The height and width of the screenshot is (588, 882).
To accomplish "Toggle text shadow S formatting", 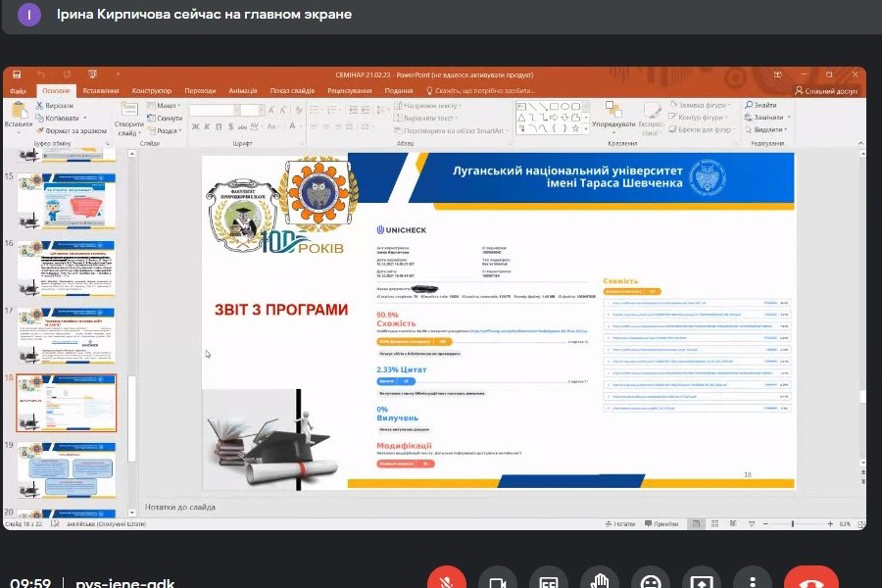I will pyautogui.click(x=230, y=126).
